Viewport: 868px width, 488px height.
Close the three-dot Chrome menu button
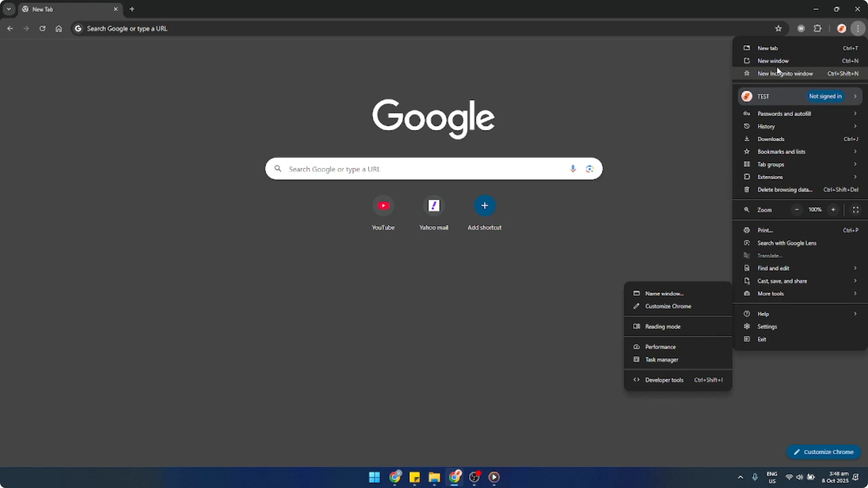[858, 29]
